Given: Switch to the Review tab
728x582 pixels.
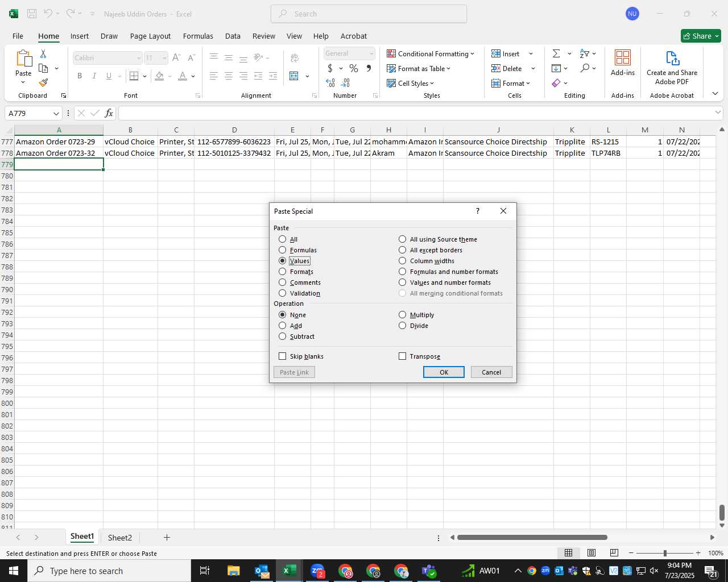Looking at the screenshot, I should tap(264, 36).
